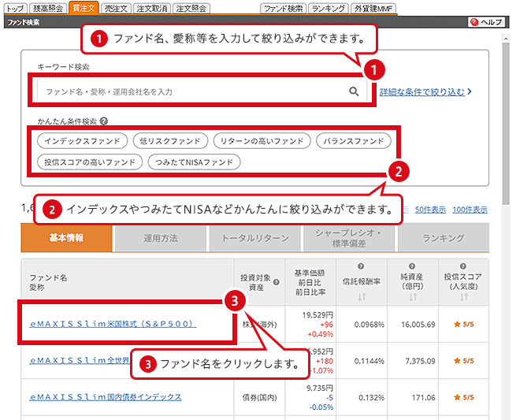Viewport: 520px width, 420px height.
Task: Open the 注文取消 tab
Action: pos(151,9)
